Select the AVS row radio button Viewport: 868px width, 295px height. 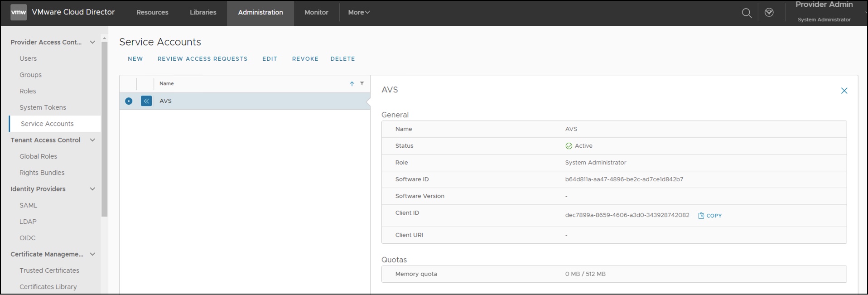click(129, 101)
